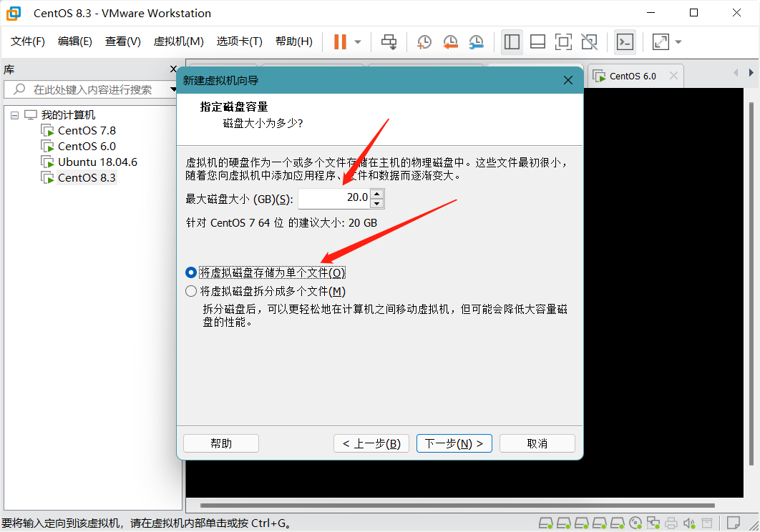
Task: Increase disk size with the up stepper
Action: pos(377,194)
